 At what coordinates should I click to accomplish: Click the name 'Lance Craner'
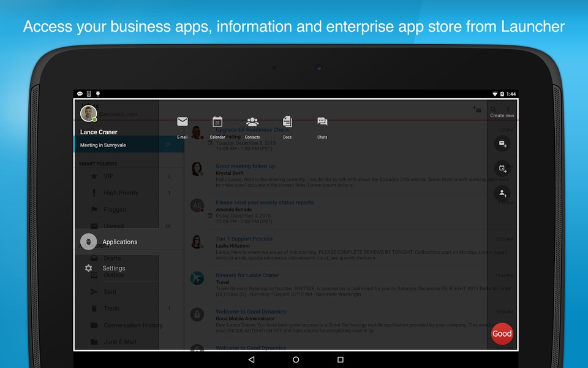pyautogui.click(x=99, y=132)
